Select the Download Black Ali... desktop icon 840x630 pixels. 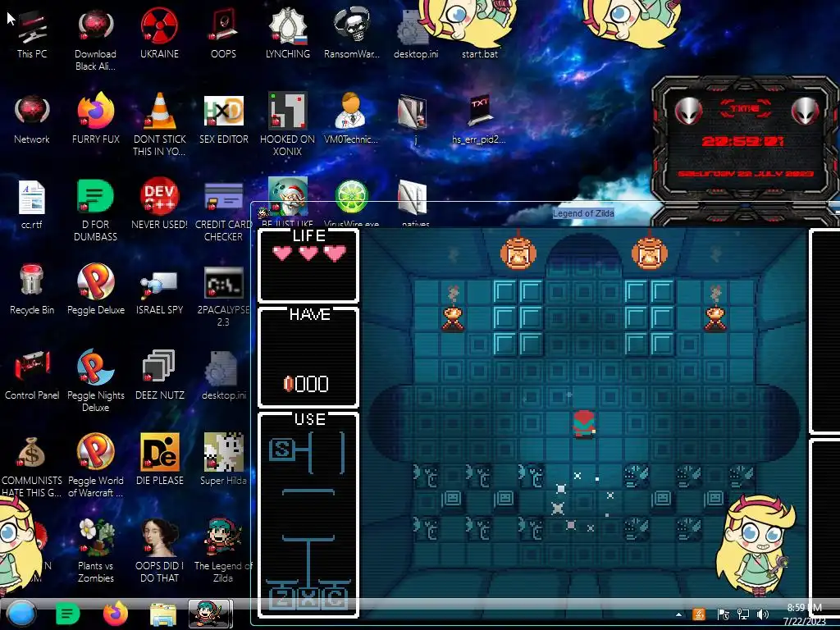95,38
